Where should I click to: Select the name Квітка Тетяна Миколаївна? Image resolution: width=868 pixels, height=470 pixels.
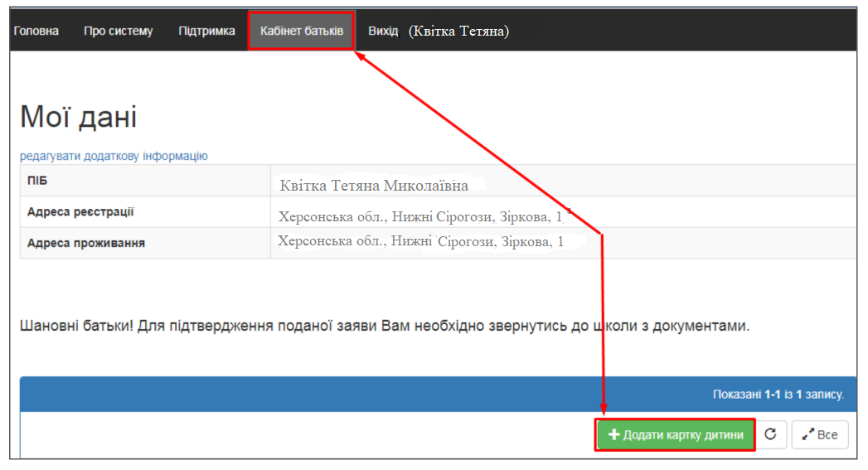(374, 186)
